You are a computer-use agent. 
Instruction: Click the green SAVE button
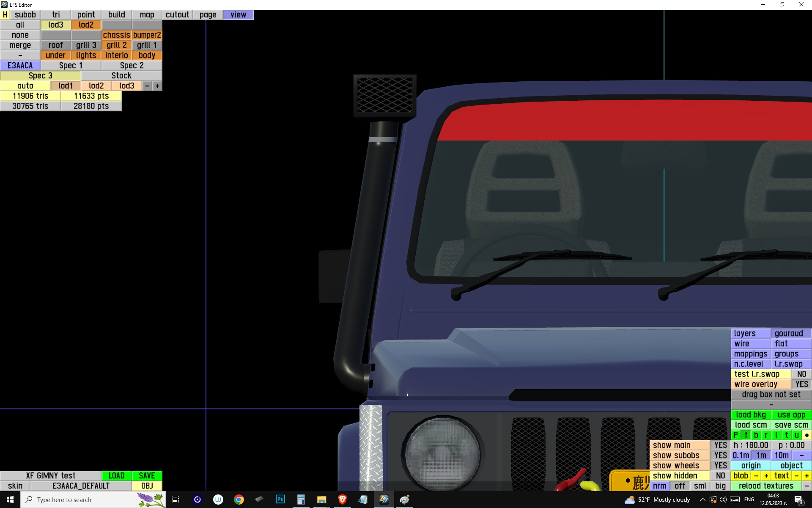pyautogui.click(x=147, y=475)
